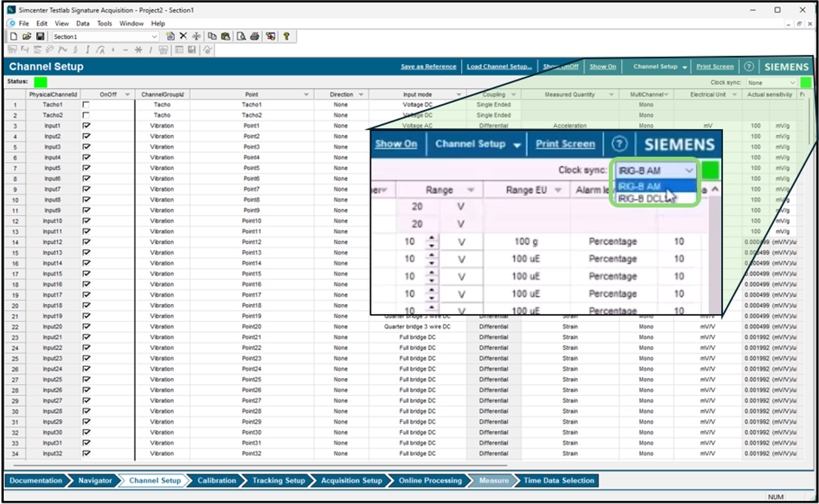Open the Point column filter arrow
The image size is (819, 504).
point(306,95)
